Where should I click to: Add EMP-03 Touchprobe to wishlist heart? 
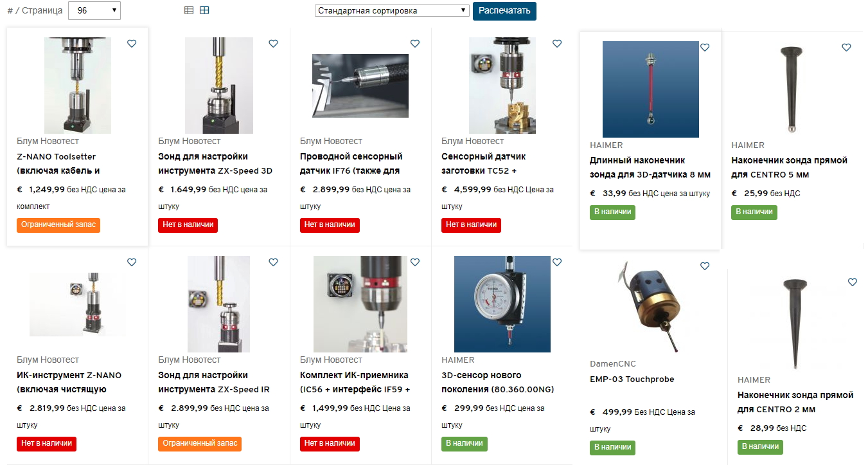point(705,266)
